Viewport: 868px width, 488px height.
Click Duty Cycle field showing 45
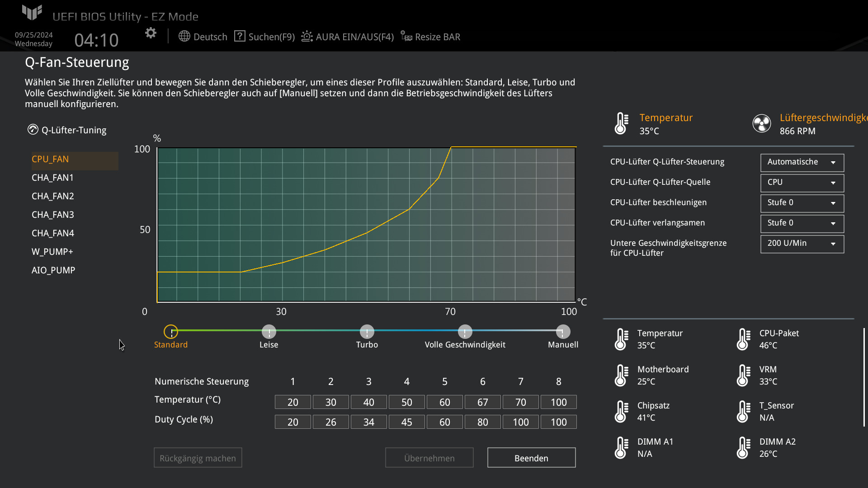click(x=406, y=422)
